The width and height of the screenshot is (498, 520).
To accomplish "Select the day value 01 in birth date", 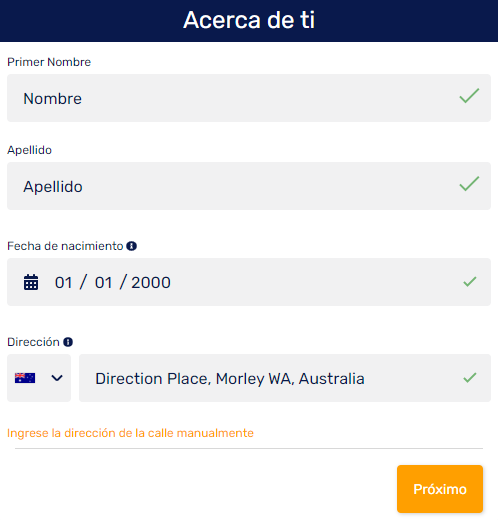I will (x=63, y=283).
